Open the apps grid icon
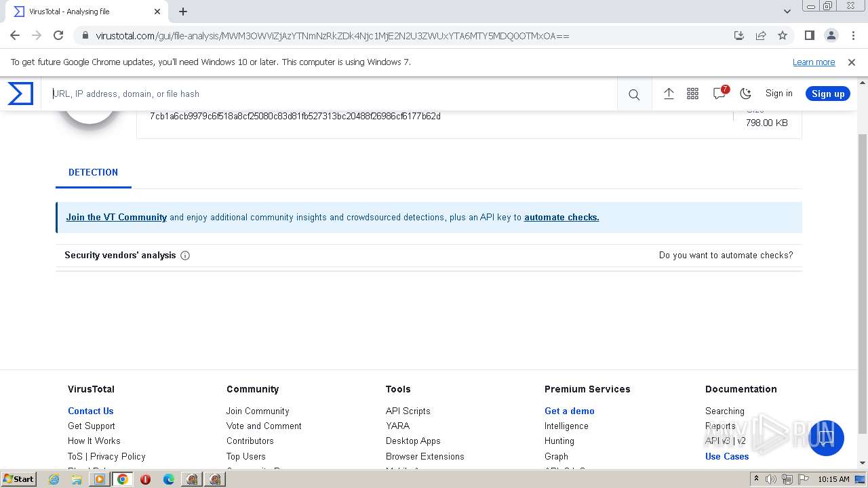Image resolution: width=868 pixels, height=488 pixels. (x=692, y=94)
